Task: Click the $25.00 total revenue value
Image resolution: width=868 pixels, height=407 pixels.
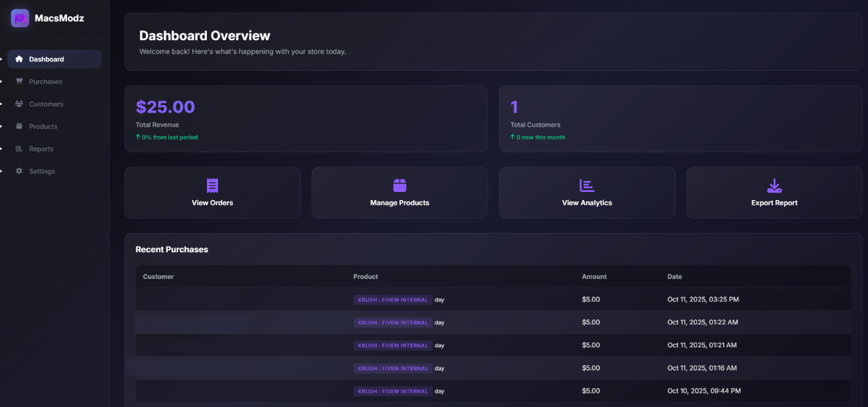Action: coord(165,106)
